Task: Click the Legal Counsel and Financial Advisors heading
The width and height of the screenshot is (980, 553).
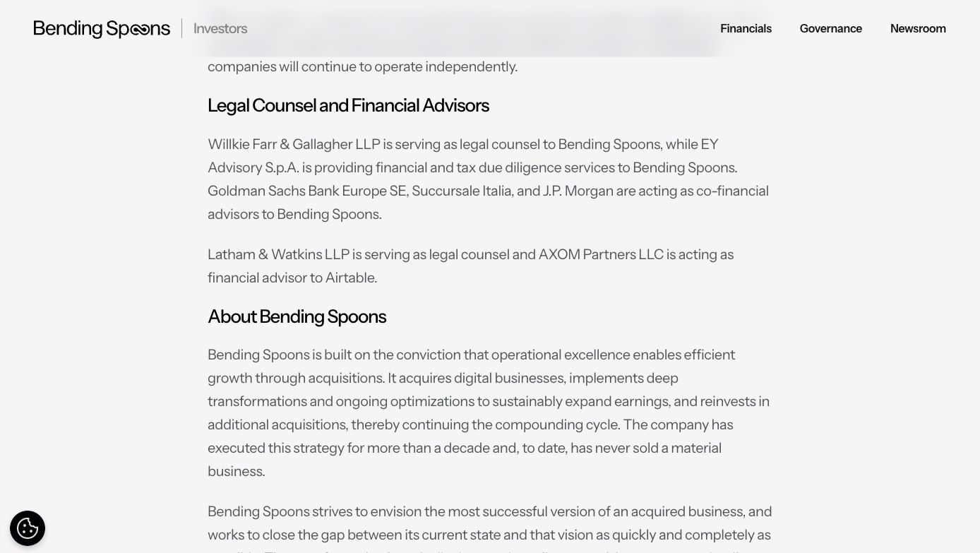Action: (348, 105)
